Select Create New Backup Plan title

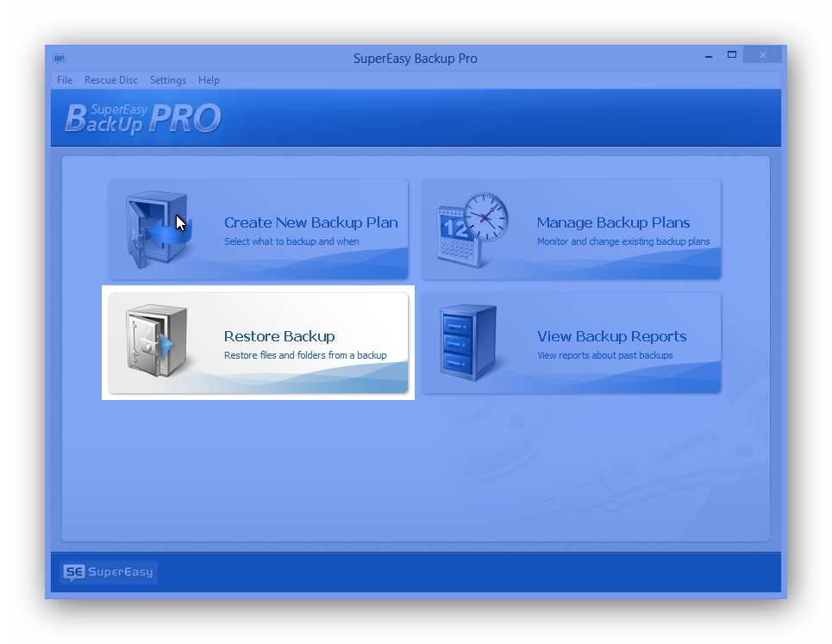311,222
